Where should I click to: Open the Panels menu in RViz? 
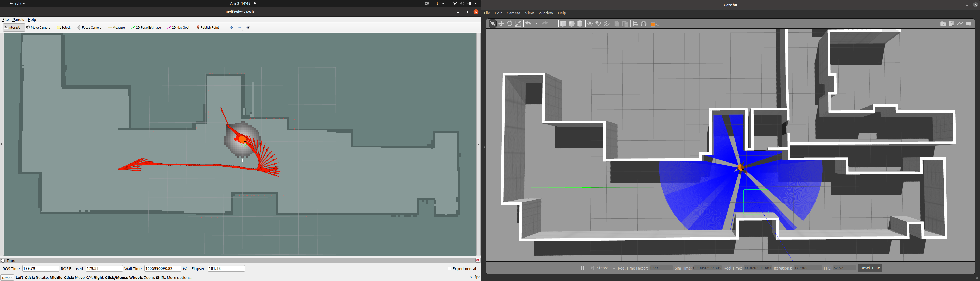coord(18,20)
